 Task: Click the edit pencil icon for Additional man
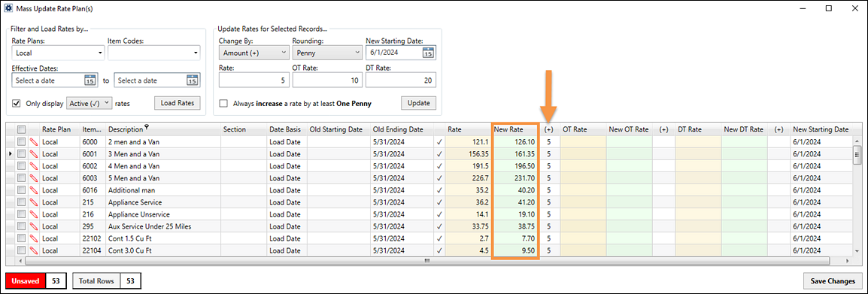(34, 190)
